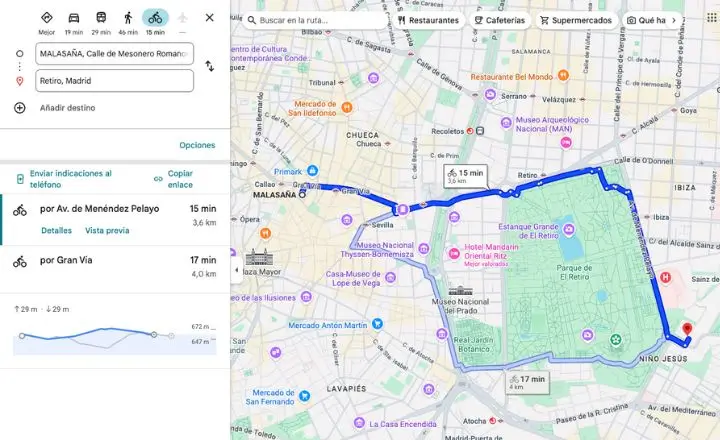Select the cycling travel mode icon
720x440 pixels.
pyautogui.click(x=155, y=18)
